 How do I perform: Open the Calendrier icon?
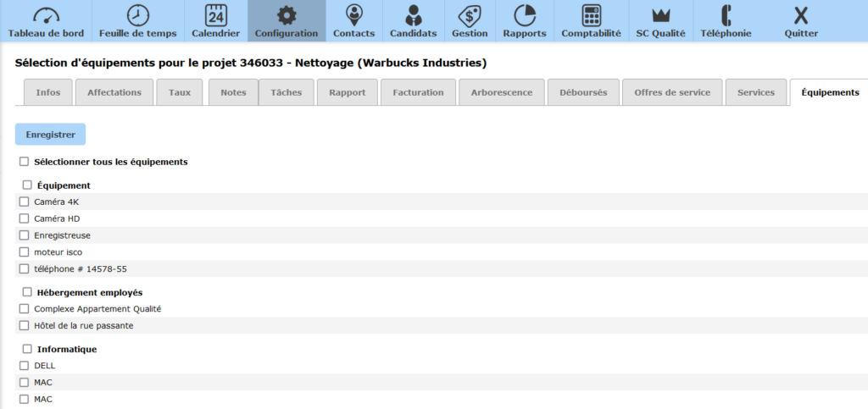pos(216,15)
